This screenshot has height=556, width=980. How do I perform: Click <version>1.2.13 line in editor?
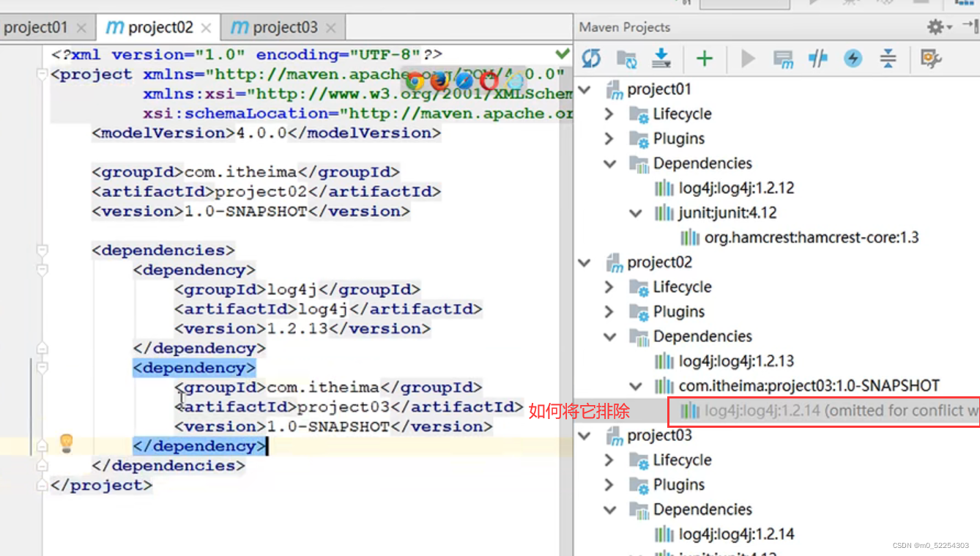[302, 329]
